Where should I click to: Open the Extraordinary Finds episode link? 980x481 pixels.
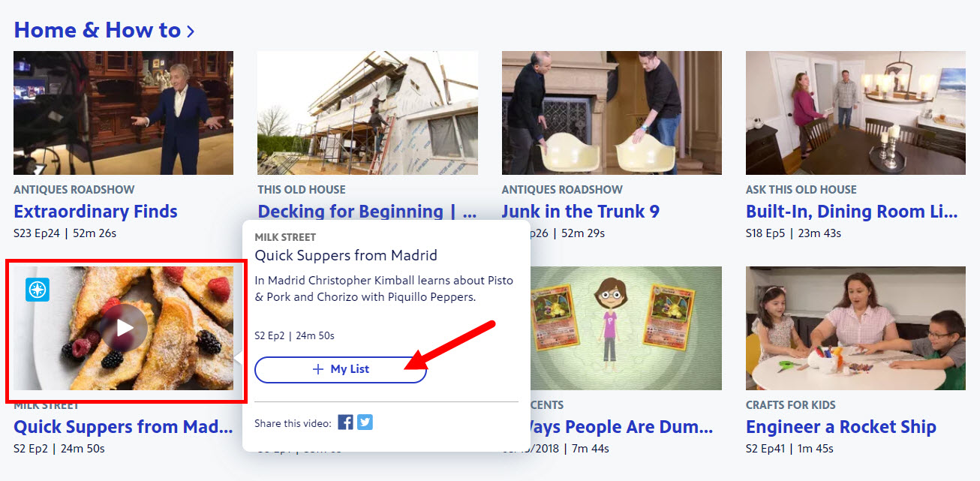click(x=95, y=212)
